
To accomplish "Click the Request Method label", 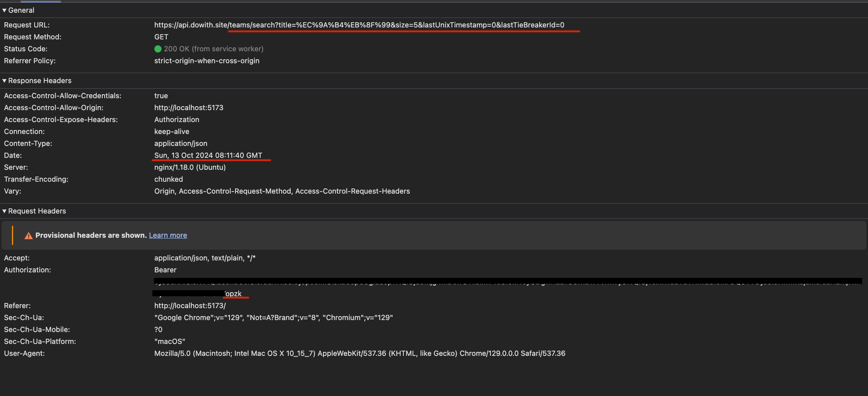I will (x=33, y=37).
